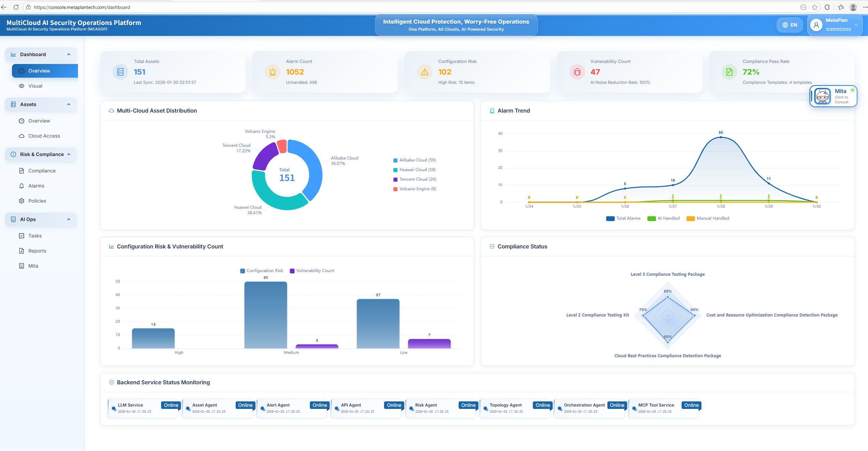Select the Tasks checklist icon under AI Ops

tap(22, 235)
